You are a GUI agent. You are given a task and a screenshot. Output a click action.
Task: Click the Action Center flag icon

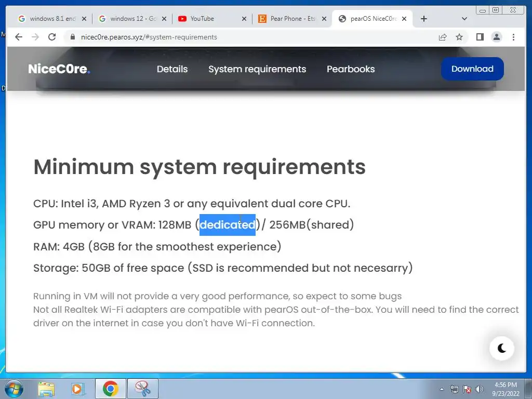467,389
